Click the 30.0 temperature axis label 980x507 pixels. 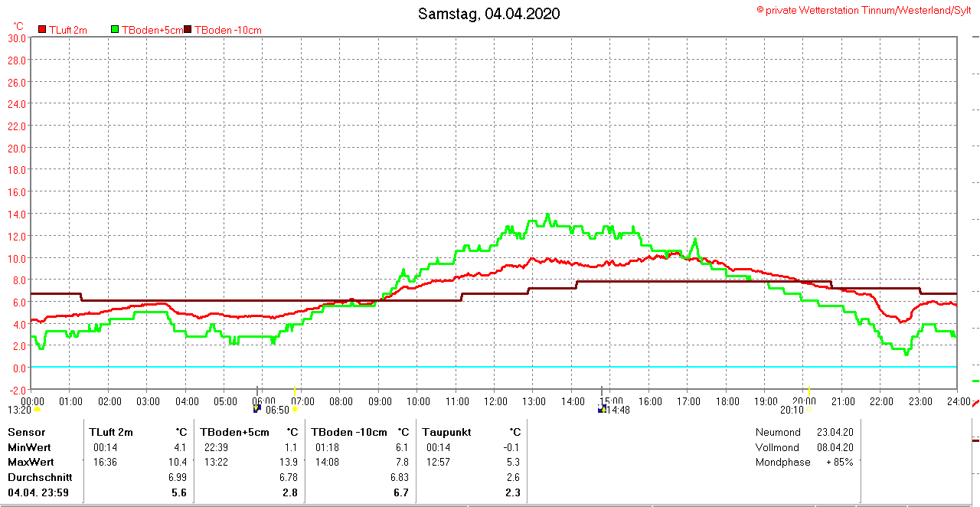[17, 38]
